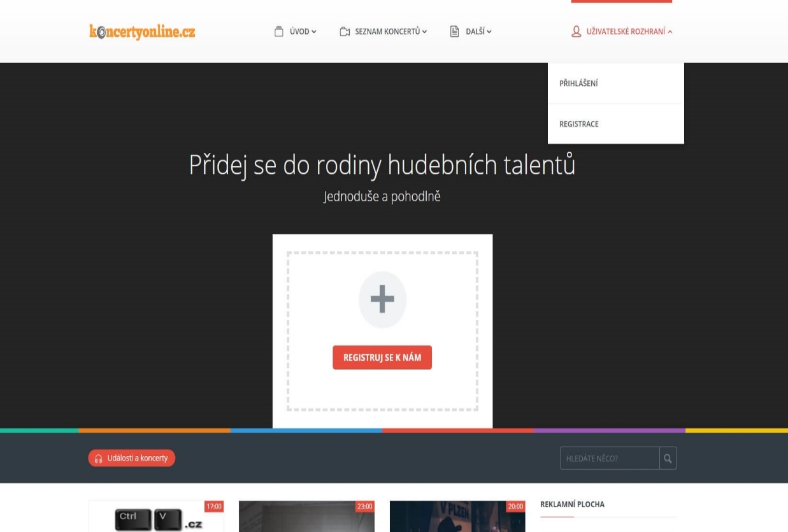This screenshot has height=532, width=788.
Task: Click the user profile icon in header
Action: tap(577, 31)
